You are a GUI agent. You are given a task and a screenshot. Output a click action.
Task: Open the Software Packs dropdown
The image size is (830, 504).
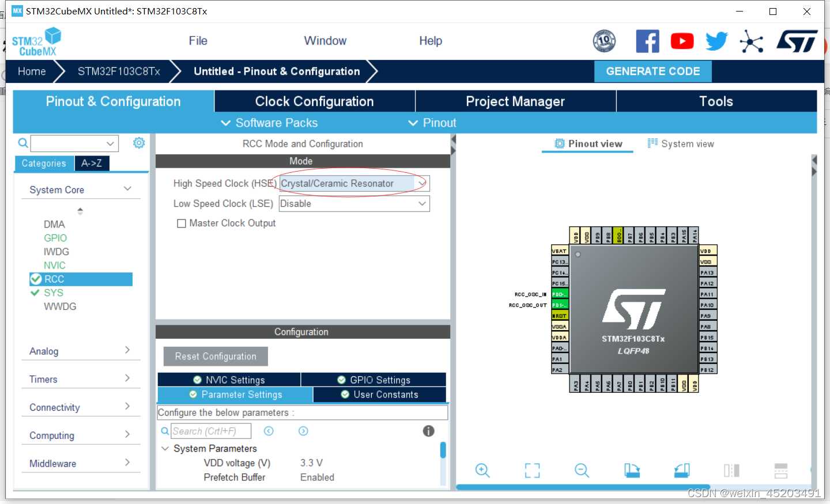coord(269,123)
